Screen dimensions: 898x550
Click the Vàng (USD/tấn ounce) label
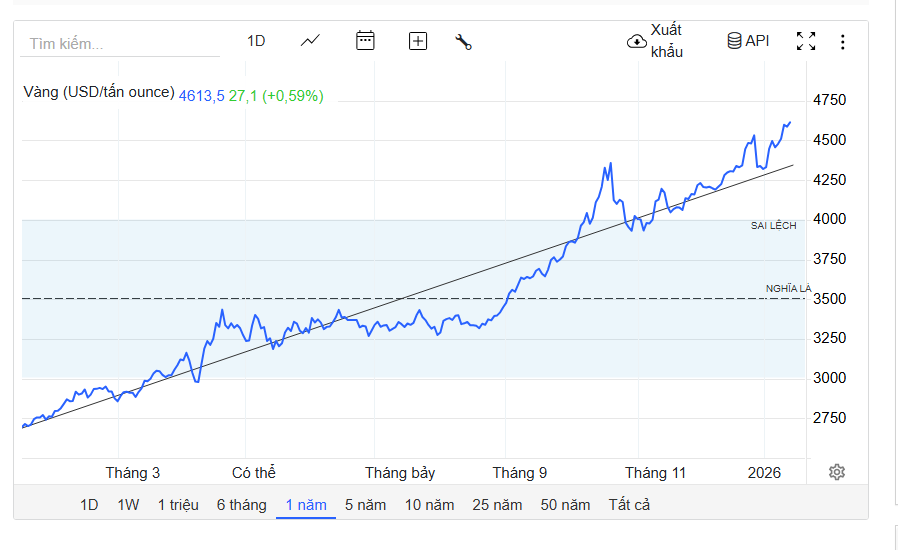coord(99,93)
